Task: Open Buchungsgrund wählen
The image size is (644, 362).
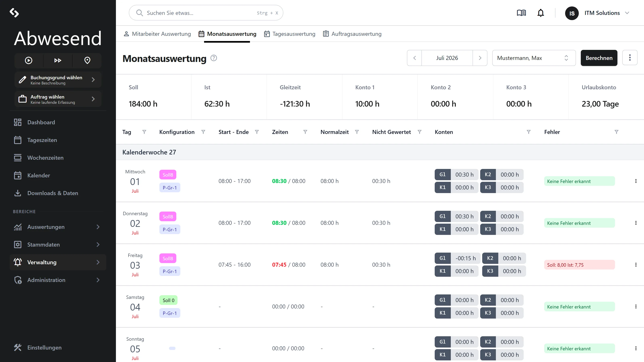Action: (58, 80)
